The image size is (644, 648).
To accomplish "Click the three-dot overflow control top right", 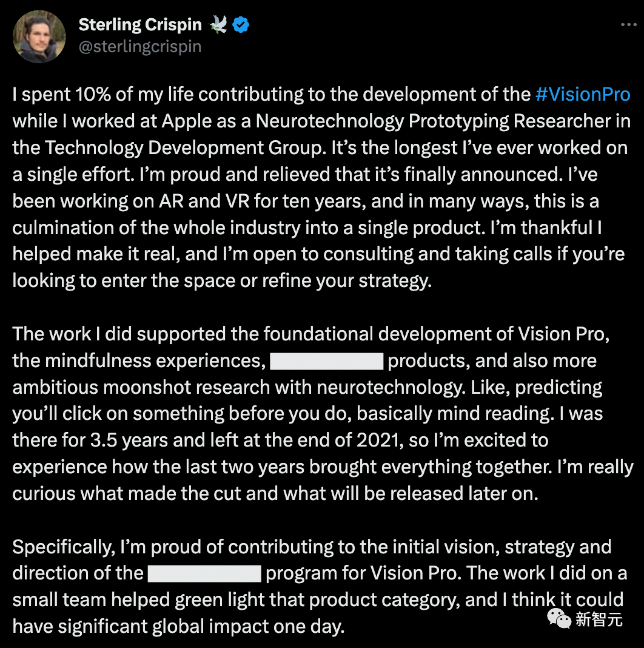I will point(628,23).
